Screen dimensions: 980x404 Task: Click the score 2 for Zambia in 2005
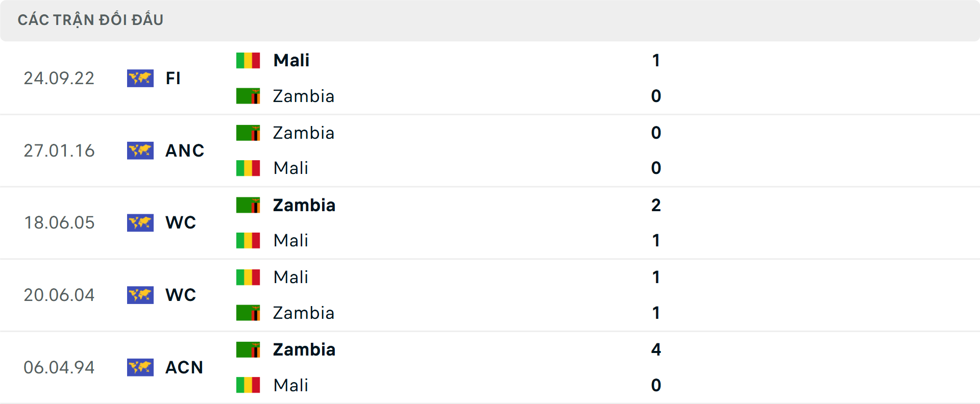click(656, 205)
